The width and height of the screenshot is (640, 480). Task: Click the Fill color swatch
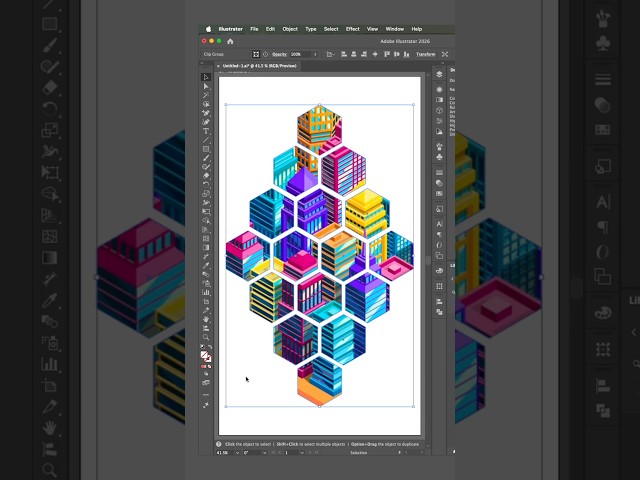[x=204, y=355]
